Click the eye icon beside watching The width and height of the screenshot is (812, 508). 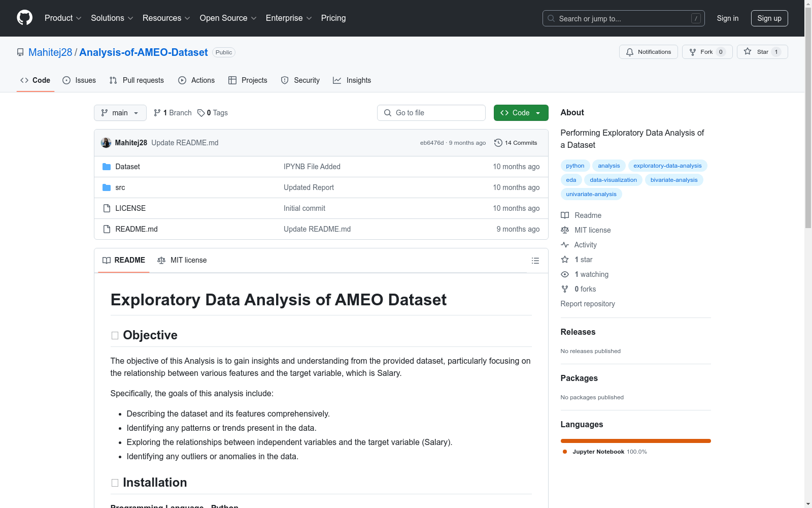[565, 274]
